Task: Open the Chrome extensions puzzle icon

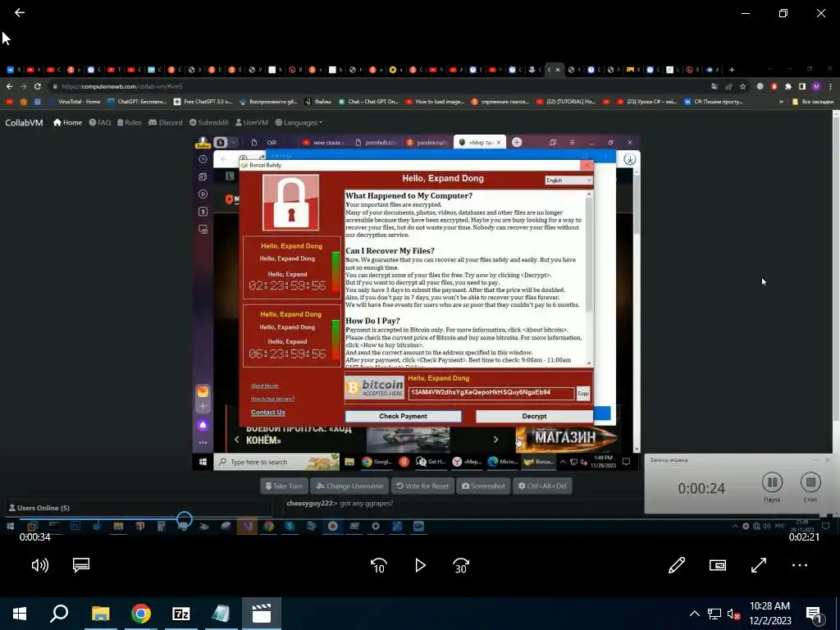Action: [x=788, y=86]
